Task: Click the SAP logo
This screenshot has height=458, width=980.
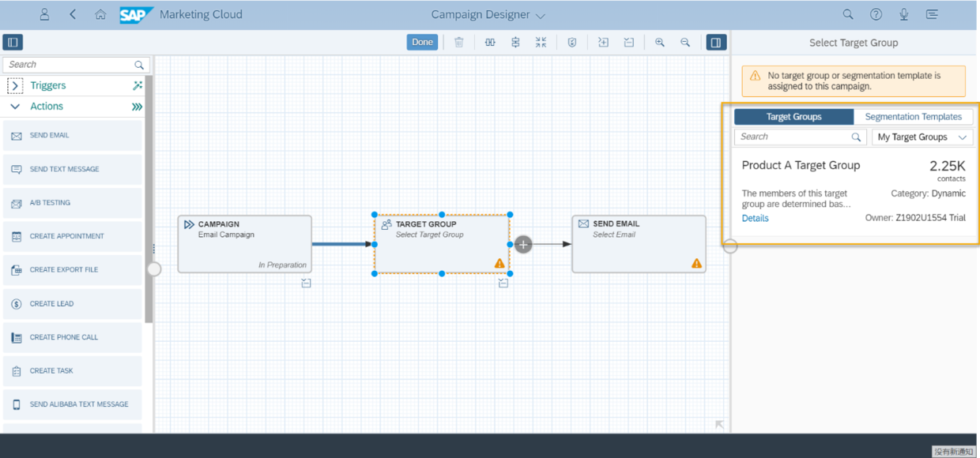Action: pyautogui.click(x=136, y=15)
